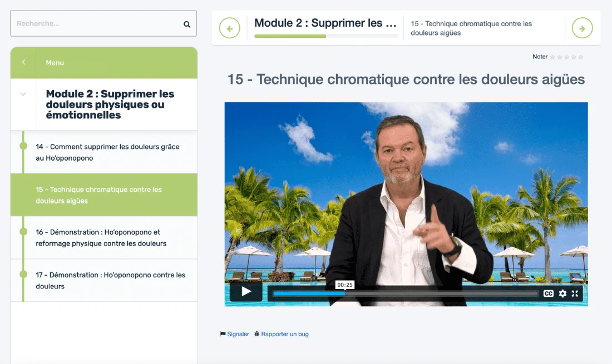The height and width of the screenshot is (364, 612).
Task: Go to previous lesson with left arrow
Action: click(229, 28)
